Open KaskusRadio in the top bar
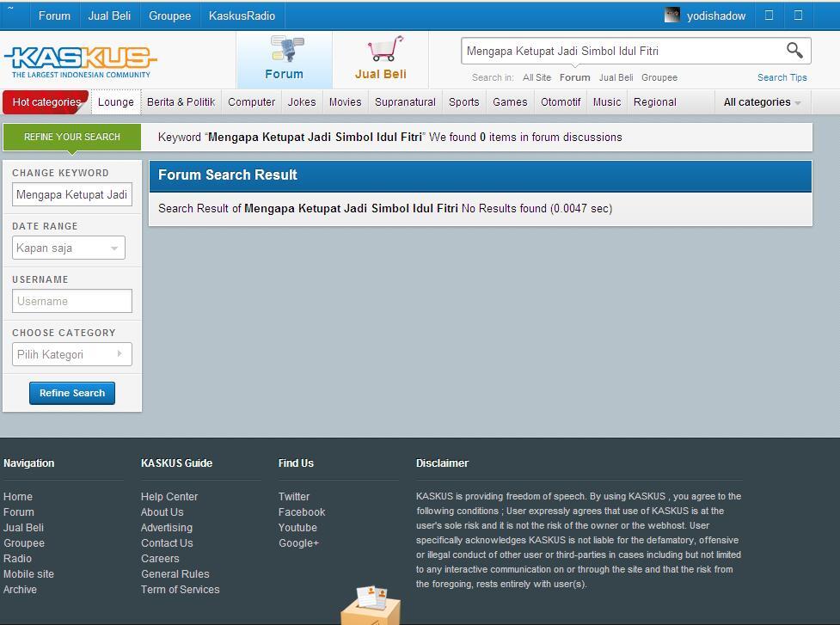The height and width of the screenshot is (625, 840). point(242,15)
